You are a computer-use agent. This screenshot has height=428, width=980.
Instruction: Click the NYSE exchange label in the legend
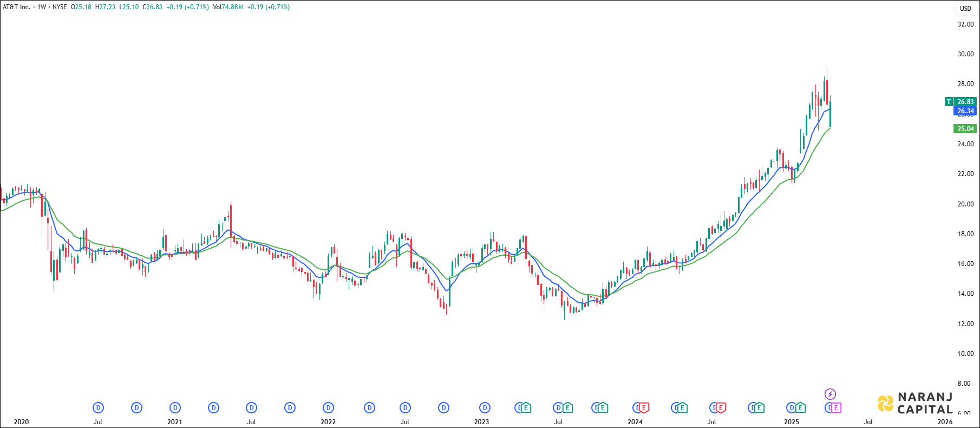60,7
